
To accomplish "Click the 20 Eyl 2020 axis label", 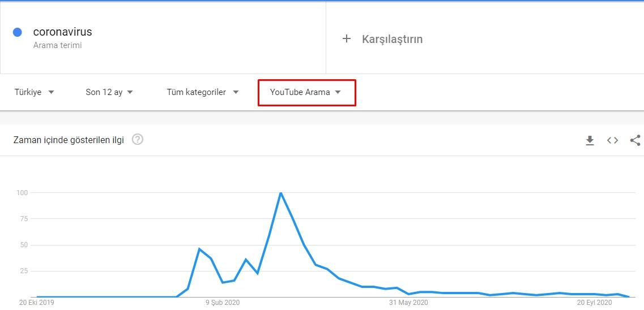I will click(x=594, y=303).
